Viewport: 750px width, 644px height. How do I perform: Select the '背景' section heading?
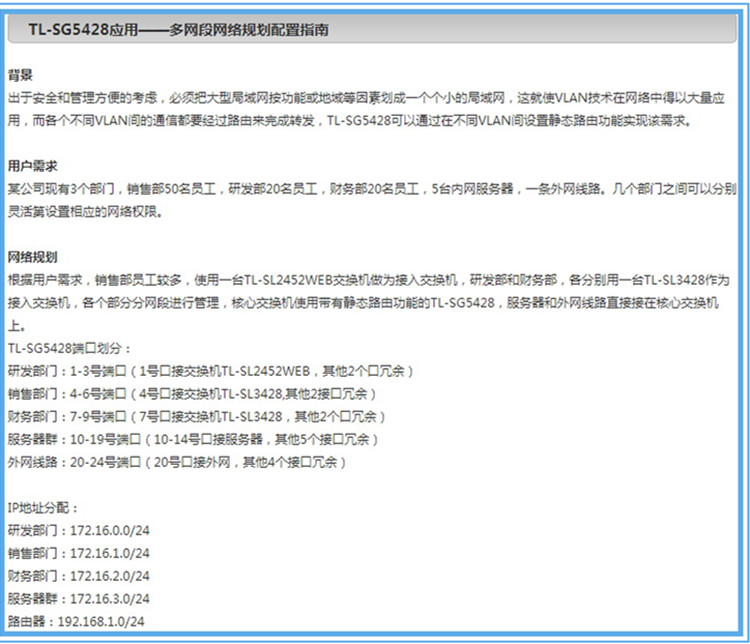click(20, 75)
